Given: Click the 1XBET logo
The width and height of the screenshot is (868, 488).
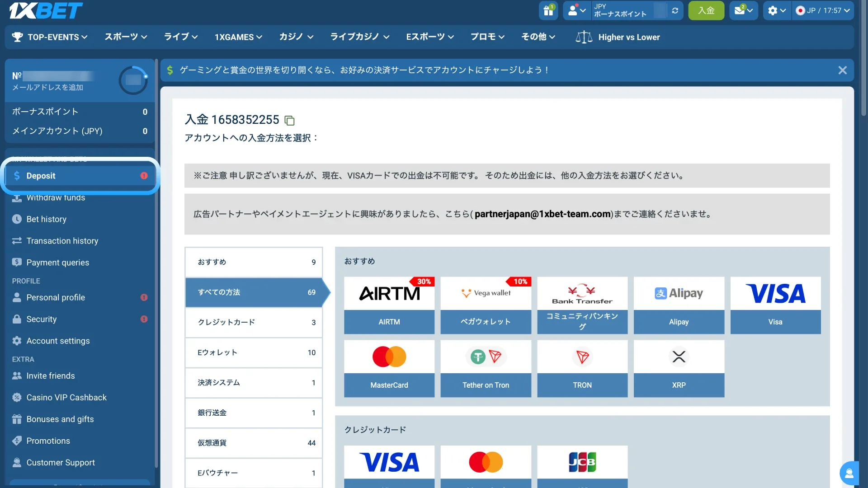Looking at the screenshot, I should tap(46, 10).
